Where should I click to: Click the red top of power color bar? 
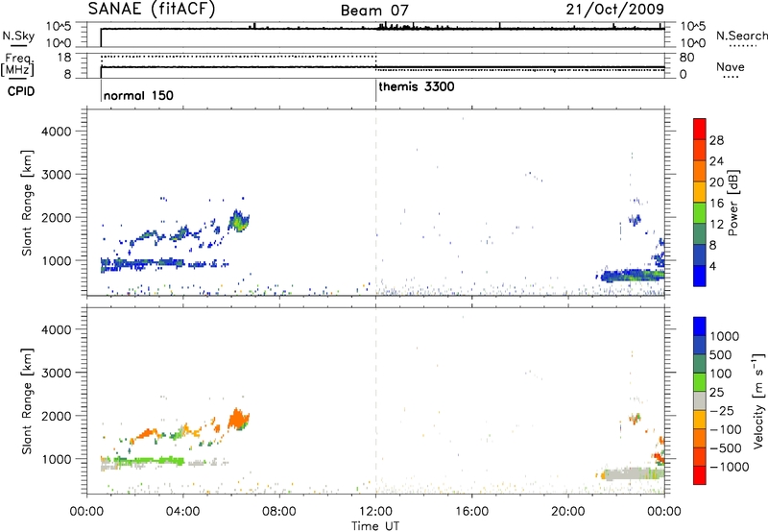click(700, 129)
